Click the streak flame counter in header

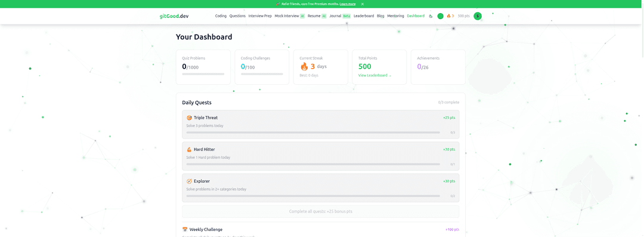point(450,16)
